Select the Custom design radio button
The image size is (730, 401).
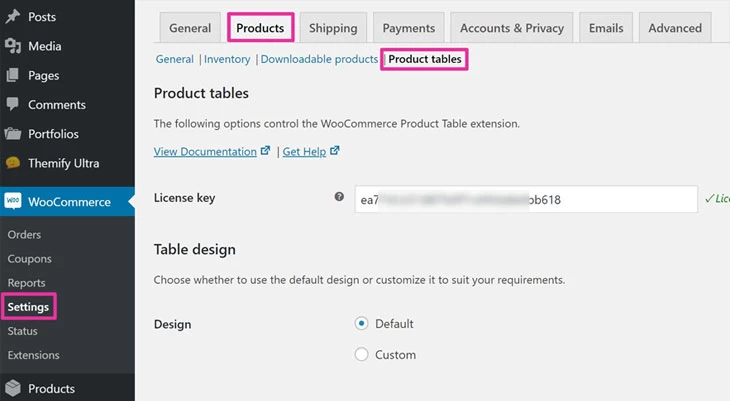click(361, 354)
